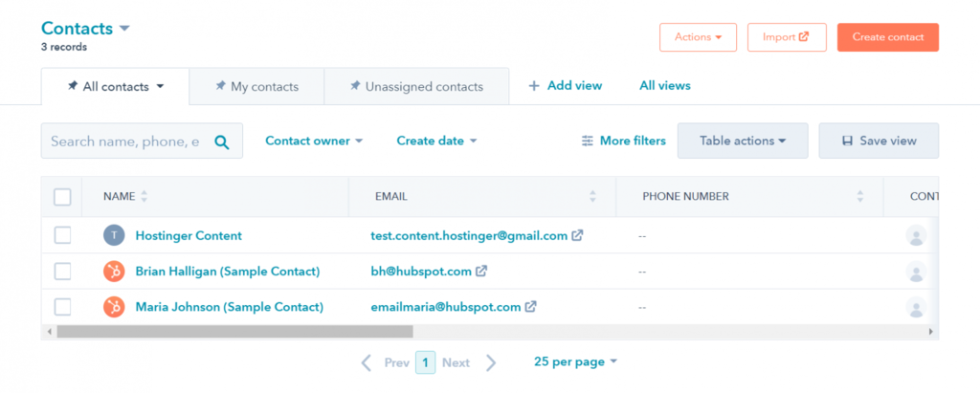Screen dimensions: 980x393
Task: Sort table by Phone Number column arrows
Action: coord(860,196)
